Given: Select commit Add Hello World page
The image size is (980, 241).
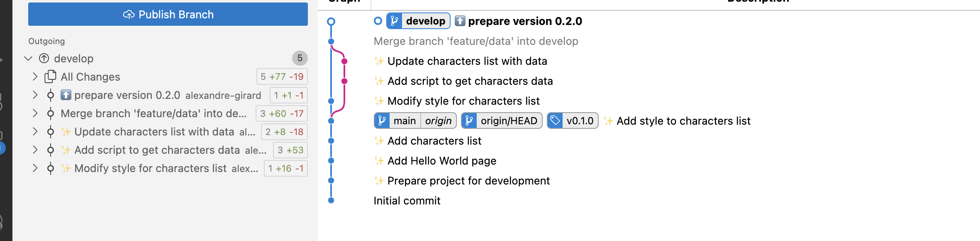Looking at the screenshot, I should click(x=442, y=161).
